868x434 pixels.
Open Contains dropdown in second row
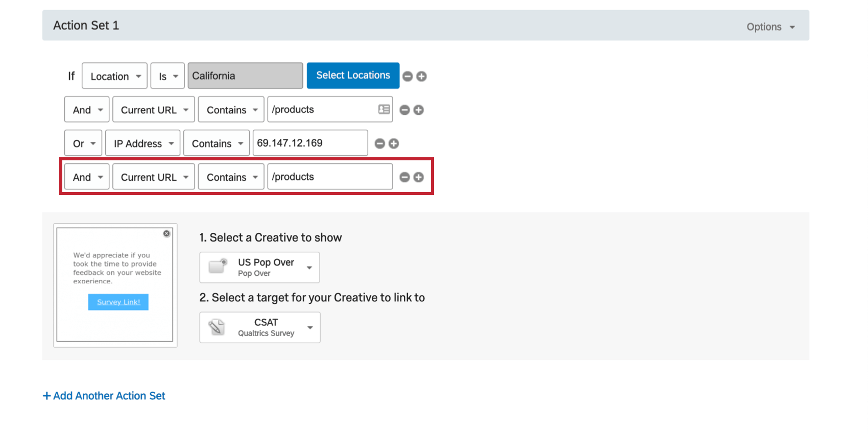[x=231, y=110]
